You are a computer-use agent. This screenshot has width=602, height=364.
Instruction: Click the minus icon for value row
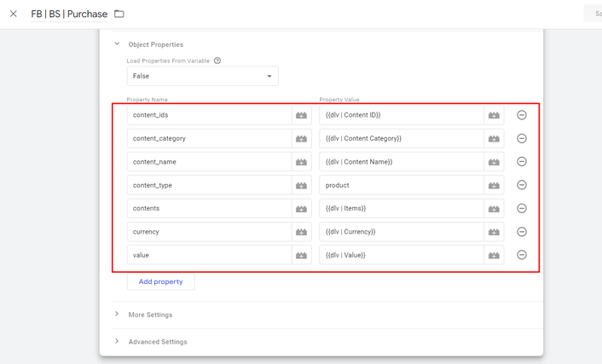tap(522, 255)
